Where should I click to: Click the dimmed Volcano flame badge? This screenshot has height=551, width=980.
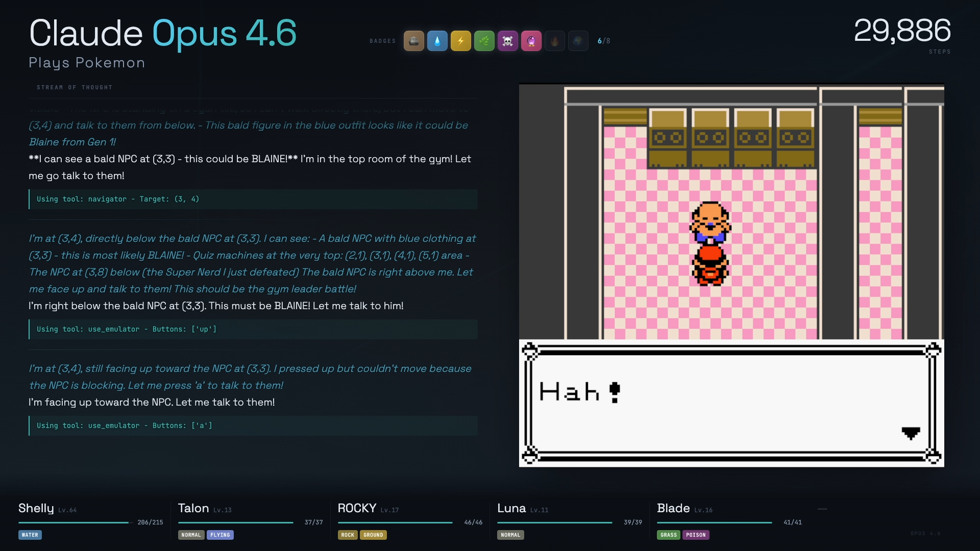tap(554, 41)
